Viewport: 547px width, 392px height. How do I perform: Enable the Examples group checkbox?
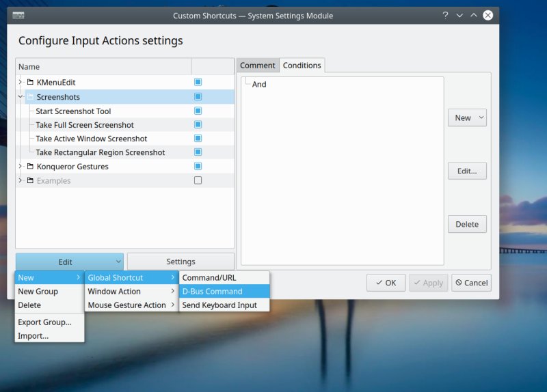tap(198, 181)
